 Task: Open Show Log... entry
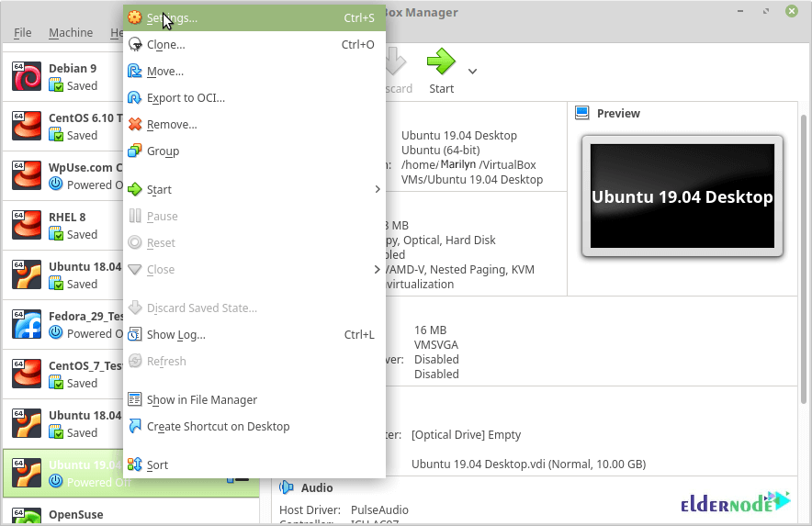[x=254, y=334]
